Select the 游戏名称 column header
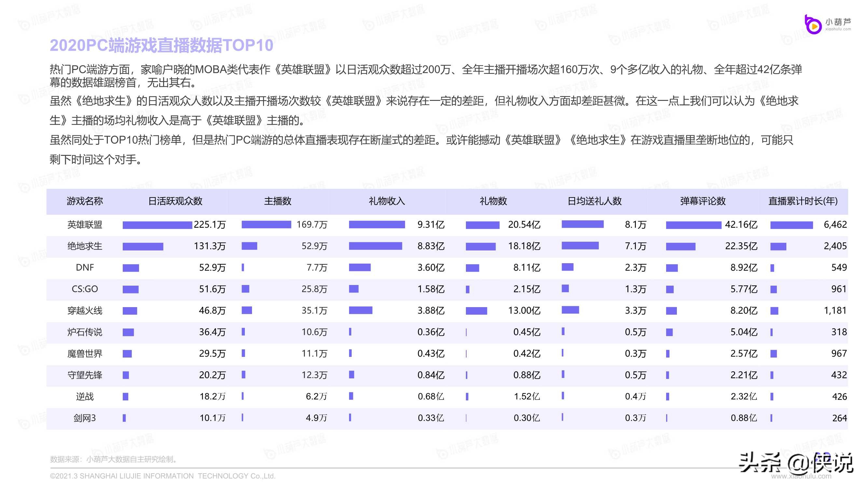 pyautogui.click(x=85, y=201)
